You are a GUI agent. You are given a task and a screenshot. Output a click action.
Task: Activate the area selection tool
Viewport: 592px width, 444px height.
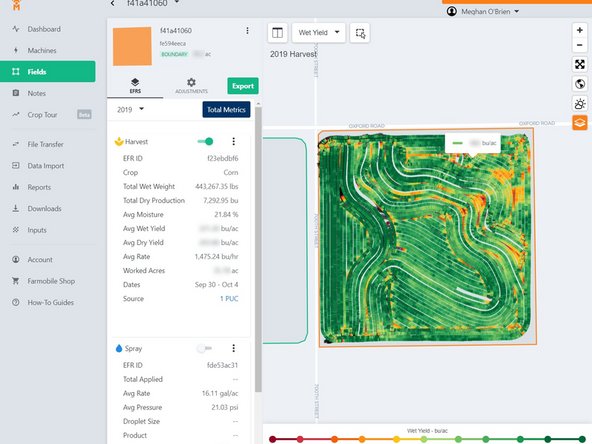[360, 33]
